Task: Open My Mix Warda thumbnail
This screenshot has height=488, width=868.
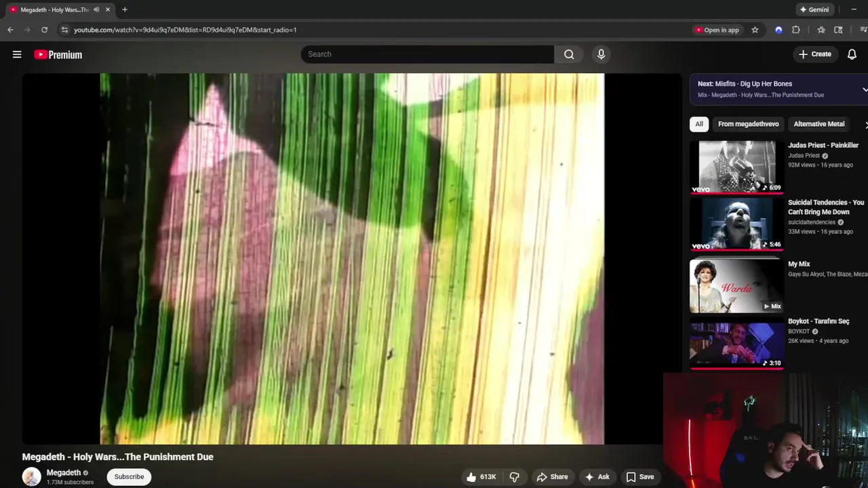Action: (736, 285)
